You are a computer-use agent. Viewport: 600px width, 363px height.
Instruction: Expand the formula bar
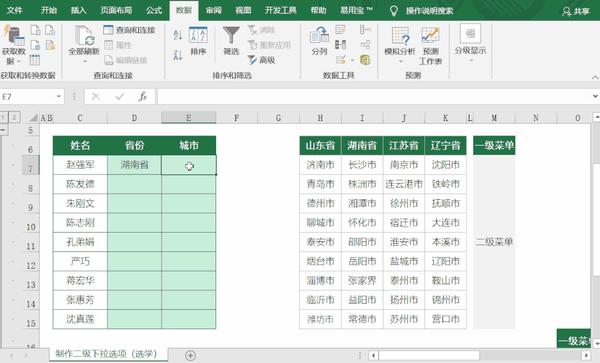(x=595, y=96)
